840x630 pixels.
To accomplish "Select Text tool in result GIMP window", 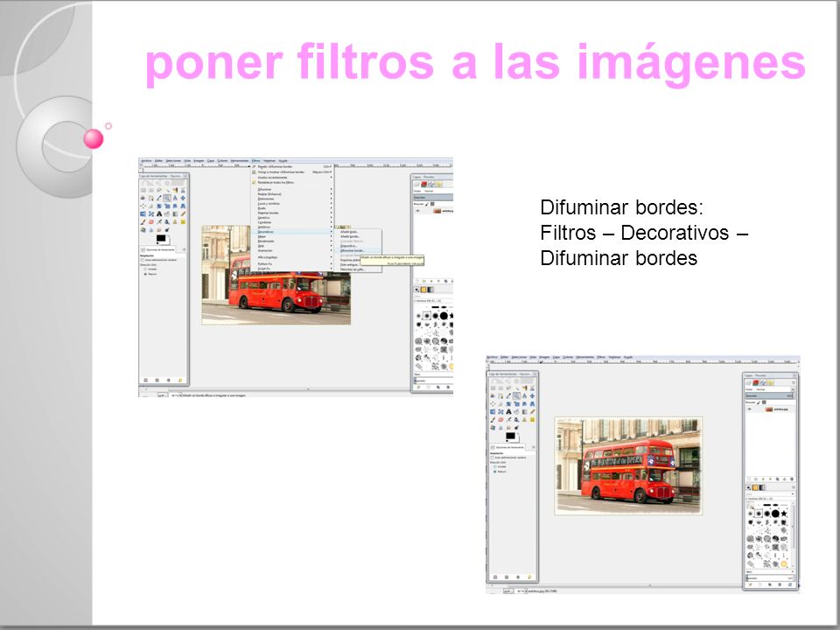I will click(x=508, y=412).
